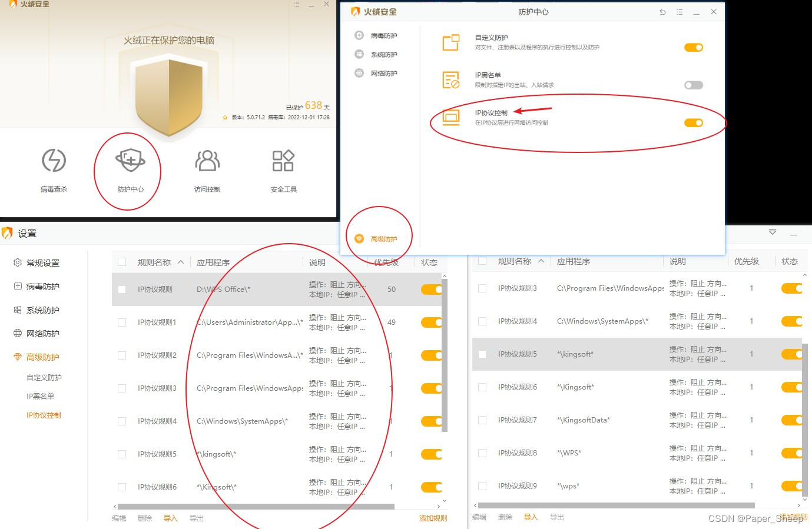Select 自定义防护 in settings sidebar
This screenshot has height=529, width=812.
click(44, 377)
